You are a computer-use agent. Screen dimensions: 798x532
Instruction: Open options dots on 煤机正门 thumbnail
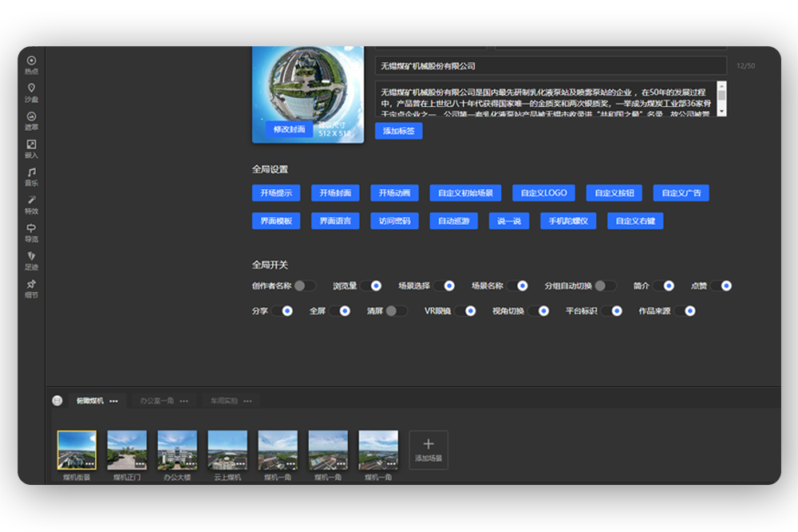[140, 464]
